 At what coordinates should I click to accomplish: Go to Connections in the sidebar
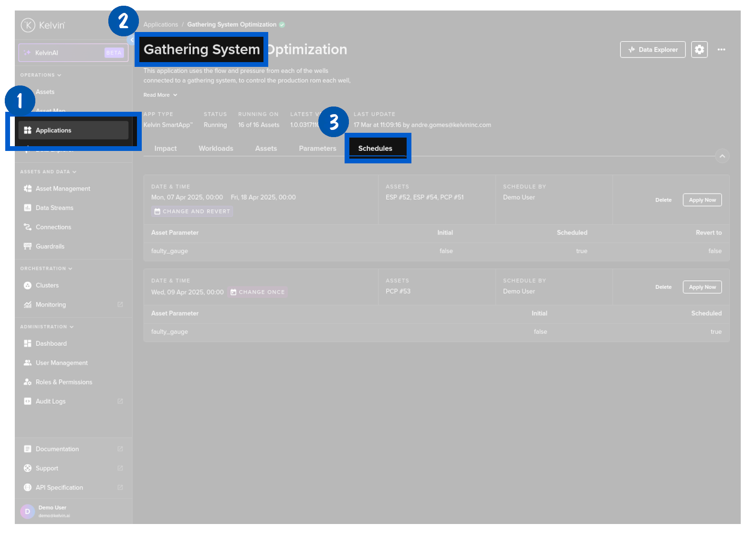(x=53, y=227)
